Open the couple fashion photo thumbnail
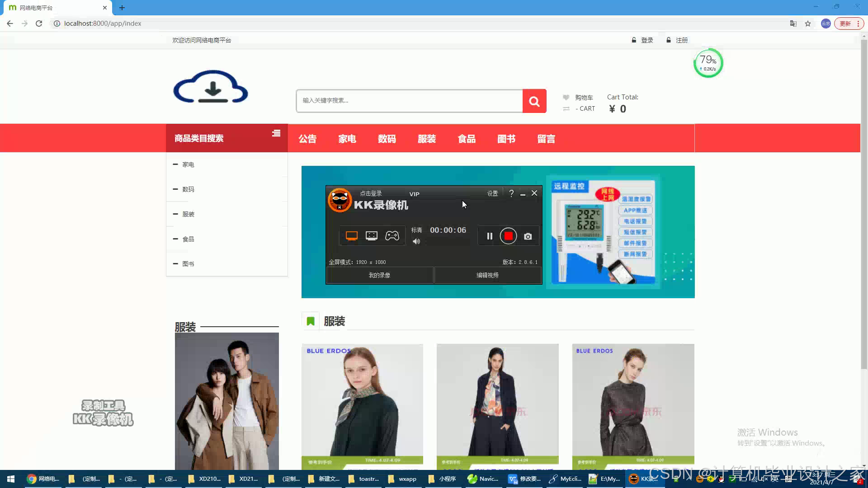 tap(227, 401)
